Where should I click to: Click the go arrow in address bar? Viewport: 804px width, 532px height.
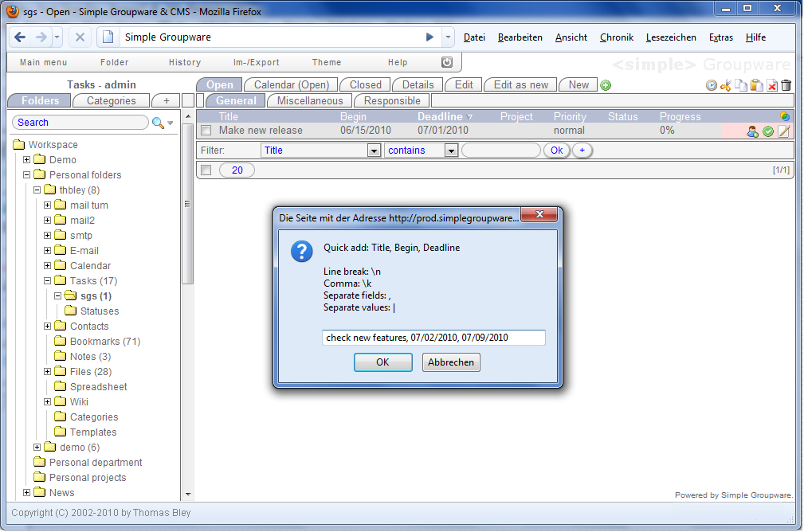[429, 37]
